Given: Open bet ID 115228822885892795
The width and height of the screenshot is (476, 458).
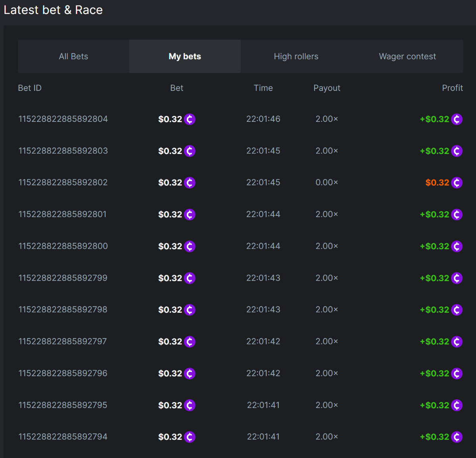Looking at the screenshot, I should click(x=63, y=405).
